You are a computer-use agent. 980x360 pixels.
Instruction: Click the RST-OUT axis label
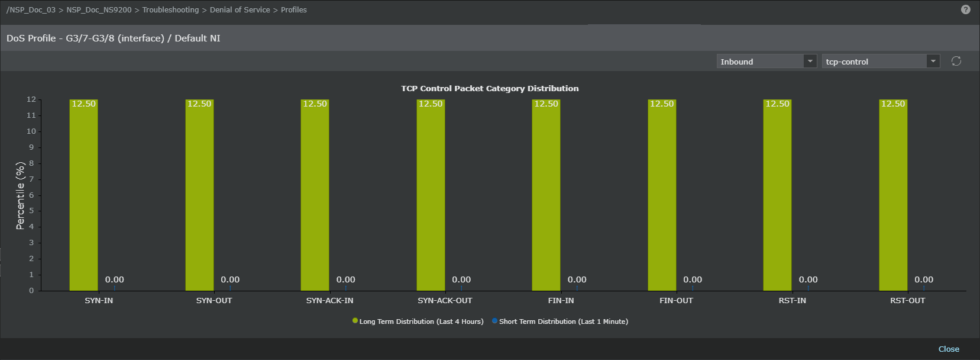click(908, 301)
